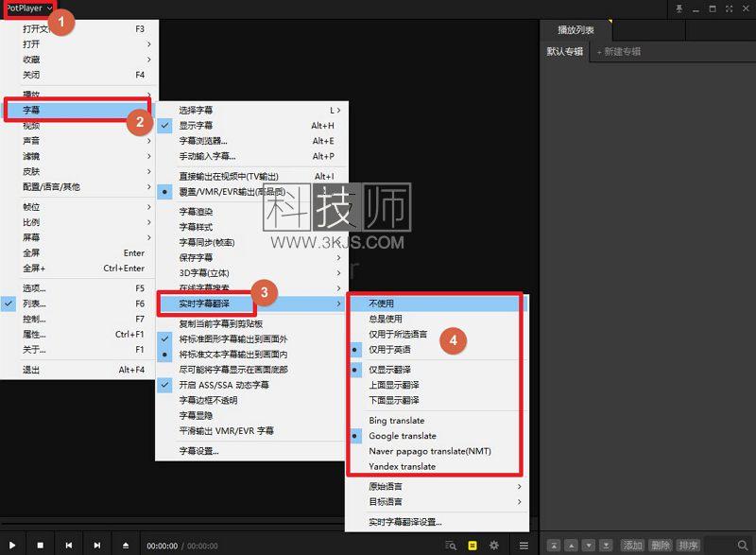Choose 上面显示翻译 option
756x555 pixels.
pyautogui.click(x=437, y=385)
